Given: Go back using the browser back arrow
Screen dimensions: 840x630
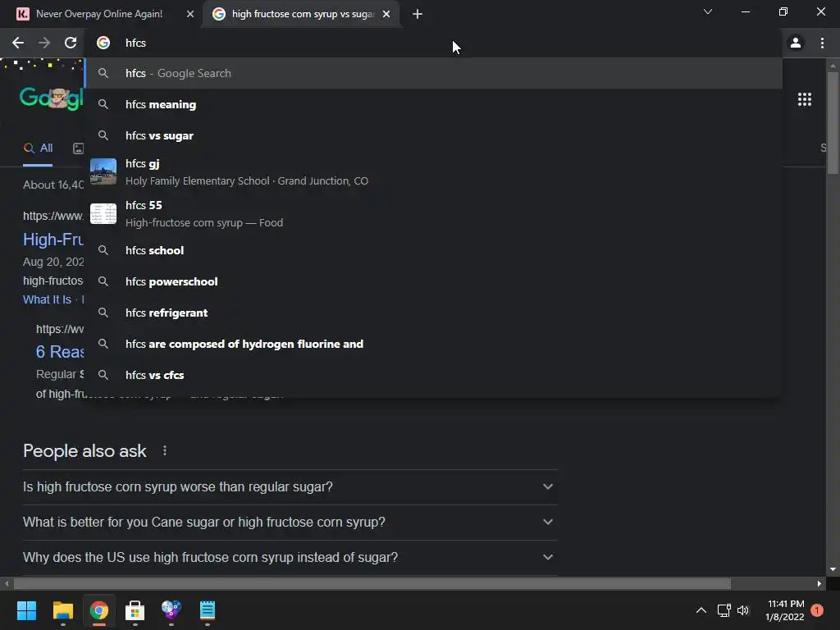Looking at the screenshot, I should coord(18,43).
